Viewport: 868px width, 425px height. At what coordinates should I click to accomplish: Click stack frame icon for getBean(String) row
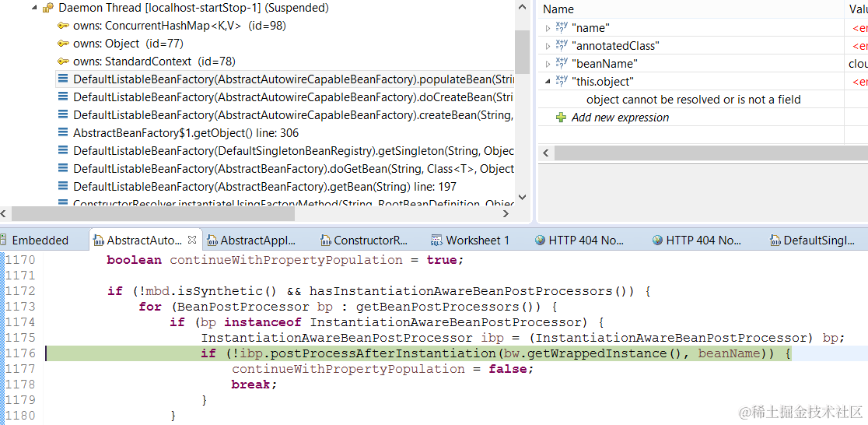click(x=63, y=187)
